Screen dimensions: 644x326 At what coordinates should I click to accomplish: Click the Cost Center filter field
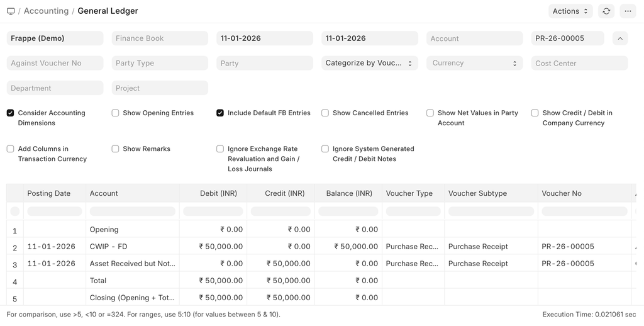579,63
